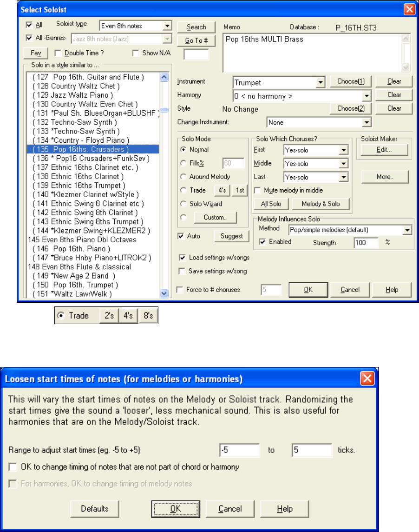Screen dimensions: 419x532
Task: Click the Melody & Solo button
Action: point(321,204)
